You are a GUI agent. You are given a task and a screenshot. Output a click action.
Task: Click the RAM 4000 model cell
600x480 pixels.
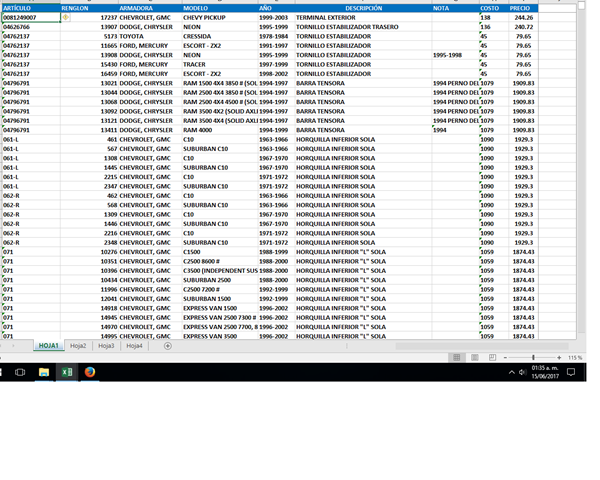click(220, 130)
